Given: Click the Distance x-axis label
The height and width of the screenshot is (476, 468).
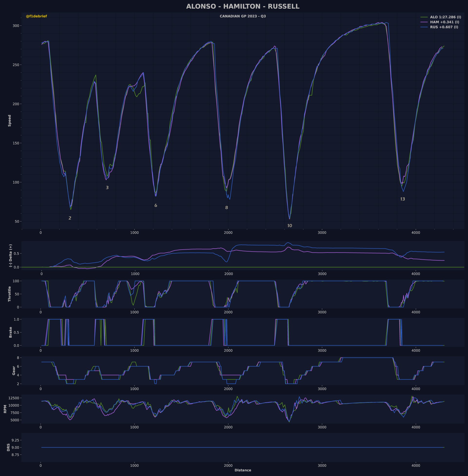Looking at the screenshot, I should pyautogui.click(x=243, y=470).
